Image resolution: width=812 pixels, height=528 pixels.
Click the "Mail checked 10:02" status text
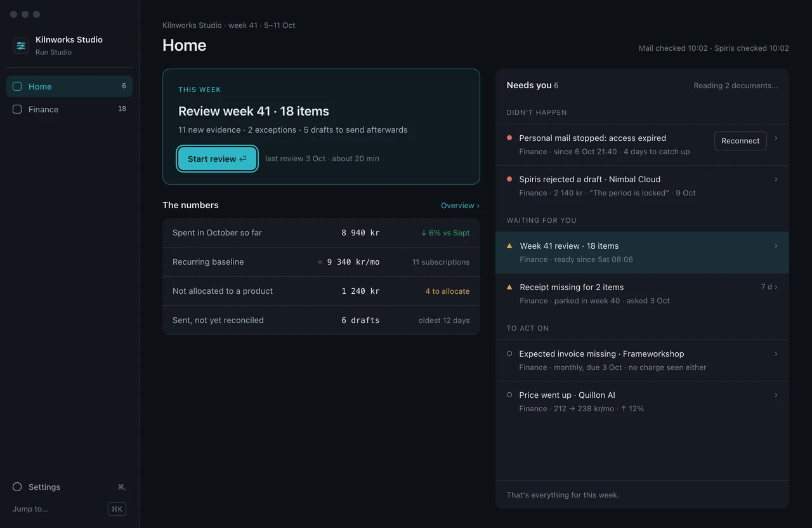pyautogui.click(x=673, y=48)
